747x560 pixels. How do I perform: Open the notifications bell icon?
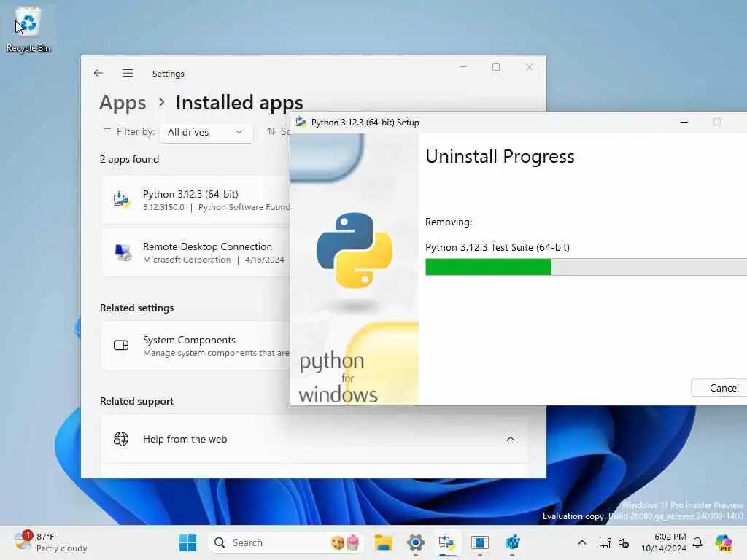(x=697, y=542)
